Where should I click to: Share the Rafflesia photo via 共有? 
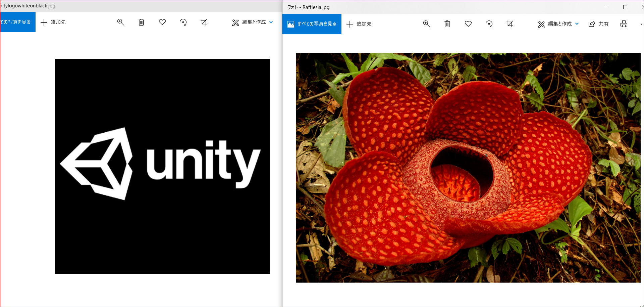(x=598, y=24)
